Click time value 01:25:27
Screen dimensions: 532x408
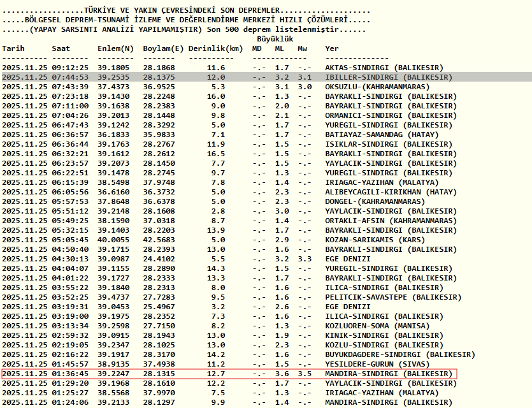coord(70,393)
